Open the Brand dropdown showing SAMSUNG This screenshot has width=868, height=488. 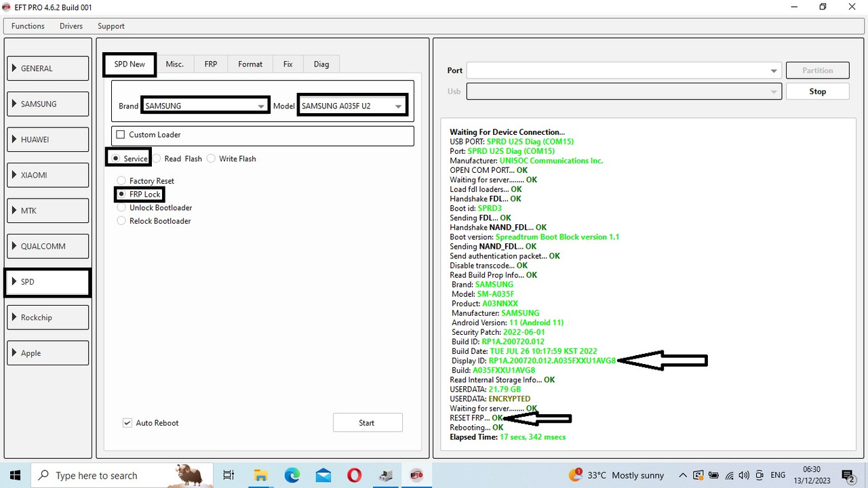262,106
